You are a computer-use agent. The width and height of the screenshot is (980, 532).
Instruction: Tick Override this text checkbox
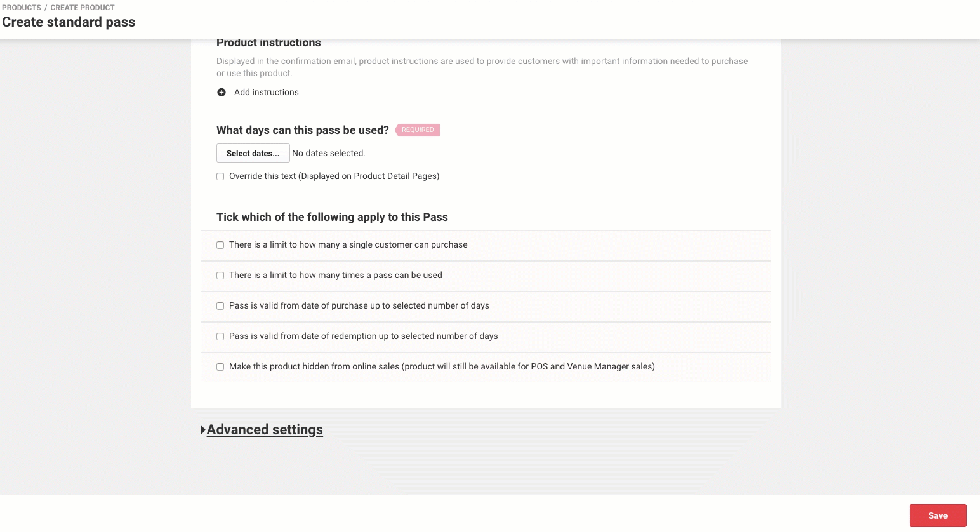[x=220, y=176]
